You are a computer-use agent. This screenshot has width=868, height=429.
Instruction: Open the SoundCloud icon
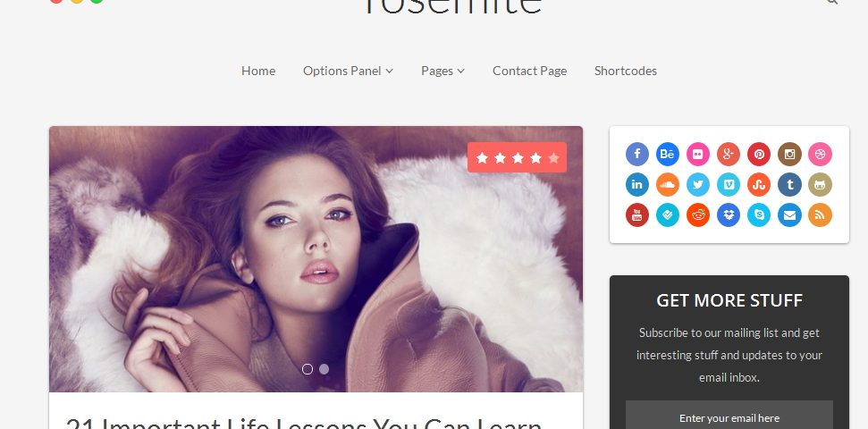(x=668, y=184)
